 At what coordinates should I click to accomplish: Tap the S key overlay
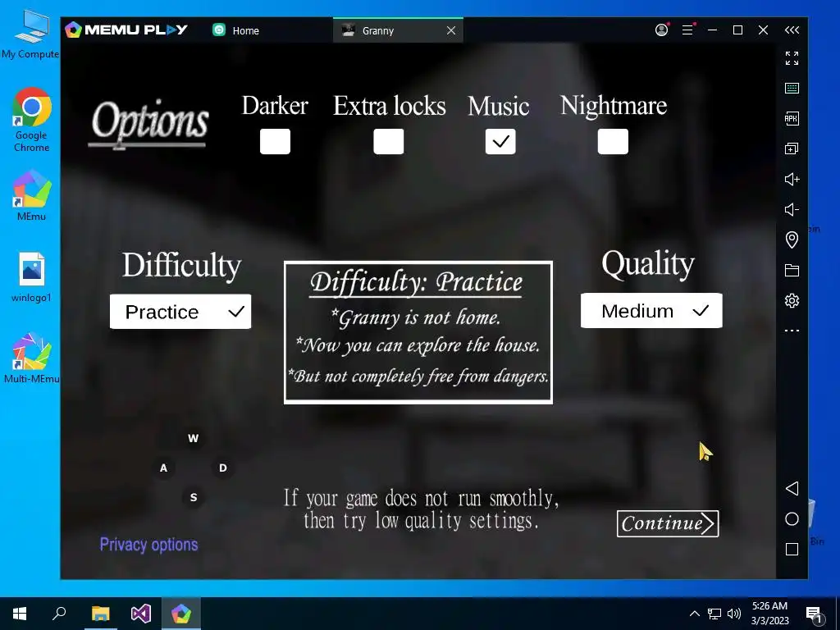194,497
